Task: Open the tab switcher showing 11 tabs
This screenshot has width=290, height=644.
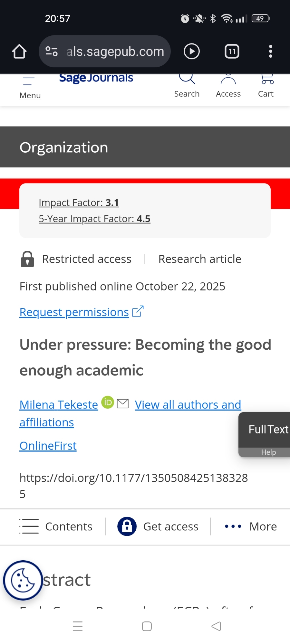Action: pos(232,52)
